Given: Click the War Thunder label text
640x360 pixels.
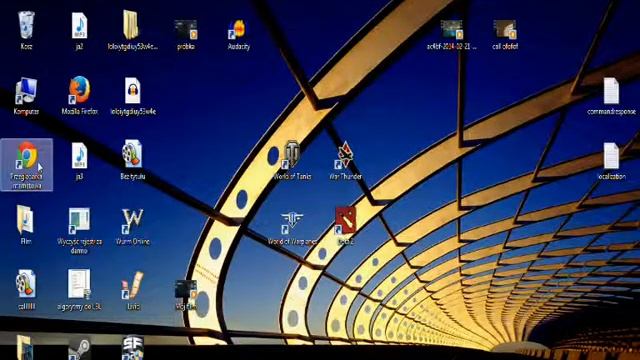Looking at the screenshot, I should [345, 176].
